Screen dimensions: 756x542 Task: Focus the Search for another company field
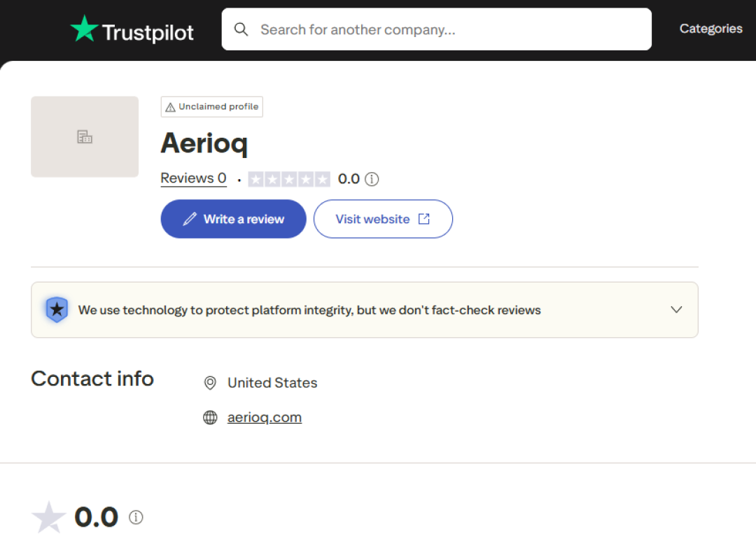[x=436, y=29]
